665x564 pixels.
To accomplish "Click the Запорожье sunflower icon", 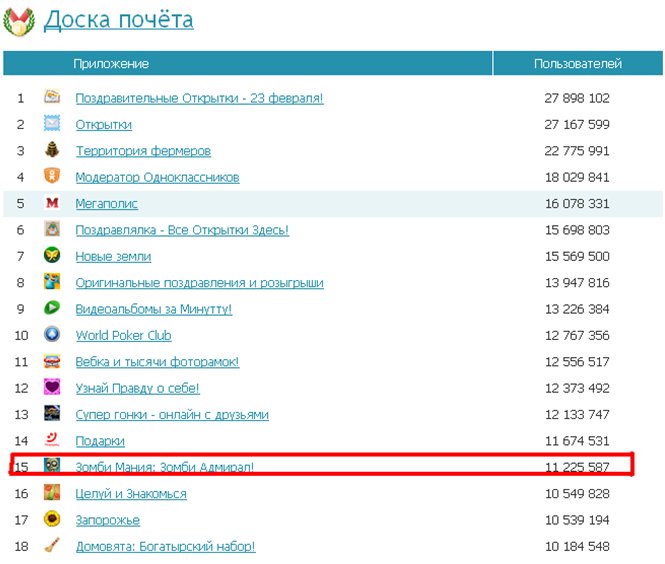I will pyautogui.click(x=52, y=519).
